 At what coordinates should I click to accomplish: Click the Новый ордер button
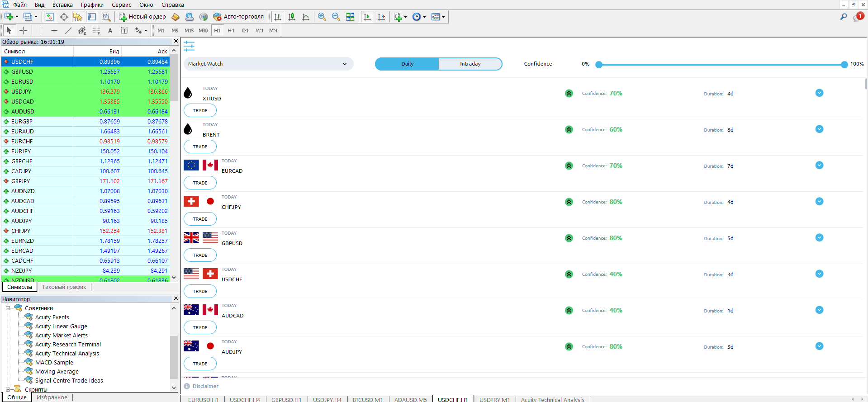[x=142, y=17]
